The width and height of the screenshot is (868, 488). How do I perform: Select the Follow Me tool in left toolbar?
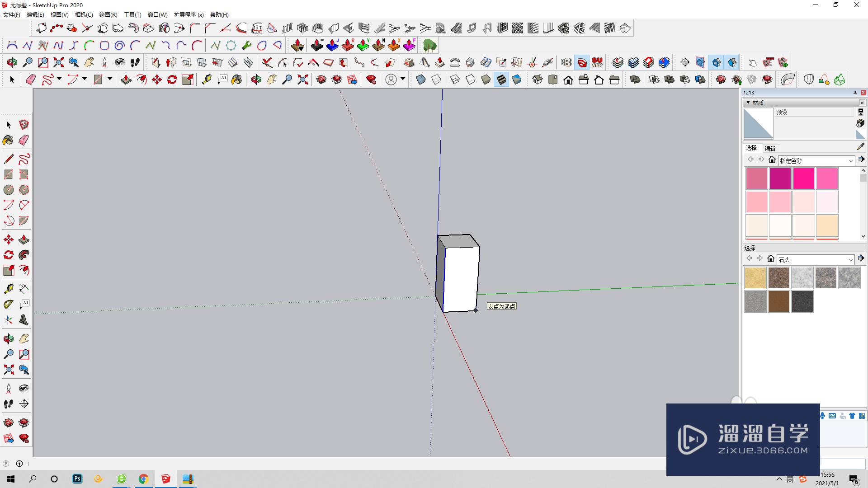24,255
